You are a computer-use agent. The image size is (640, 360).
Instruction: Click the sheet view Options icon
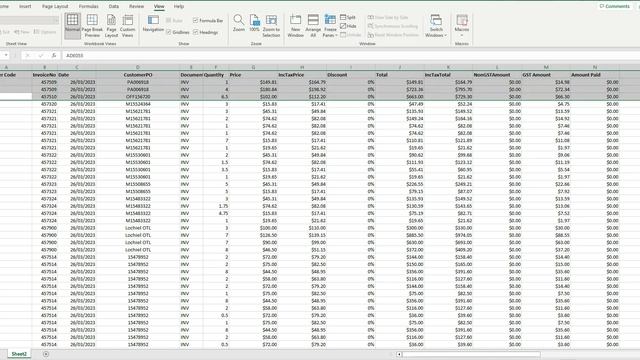coord(45,32)
